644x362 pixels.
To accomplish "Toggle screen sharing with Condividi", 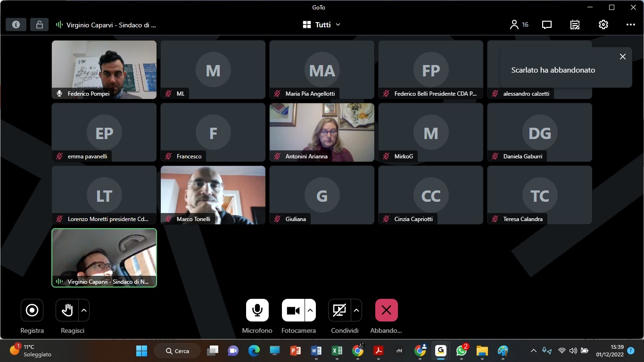I will click(339, 310).
